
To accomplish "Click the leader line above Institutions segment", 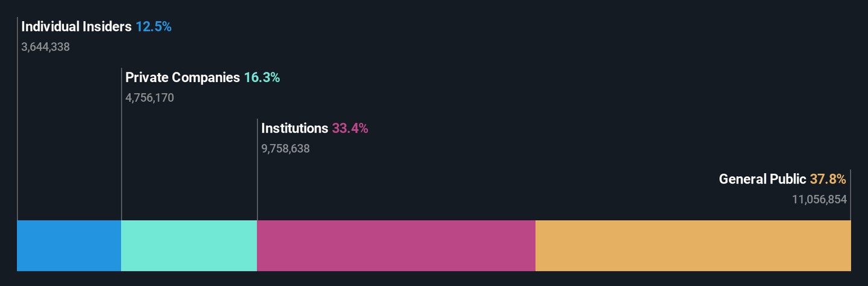I will click(x=257, y=169).
